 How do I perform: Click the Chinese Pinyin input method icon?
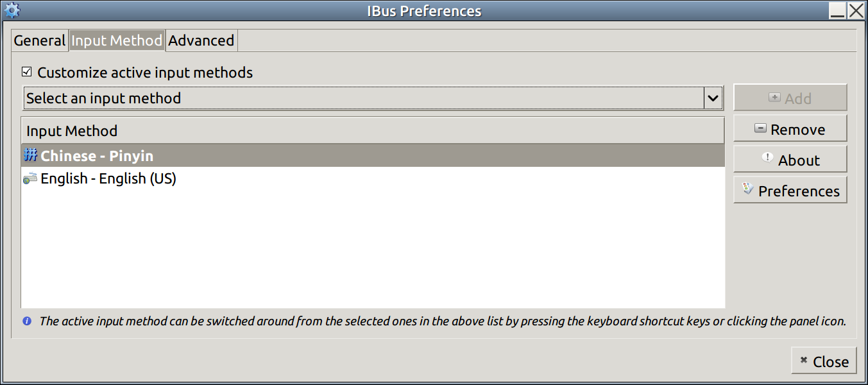pos(31,155)
